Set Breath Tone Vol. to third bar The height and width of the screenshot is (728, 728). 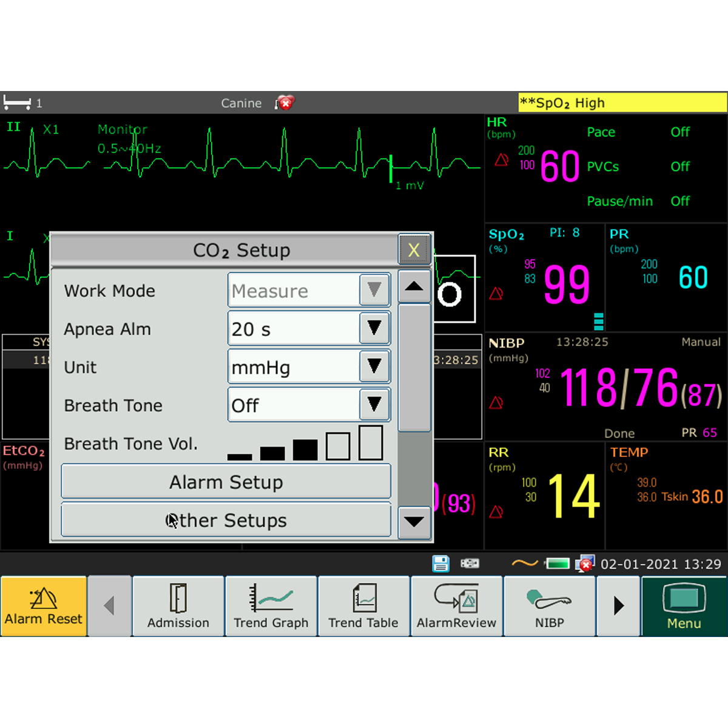305,450
